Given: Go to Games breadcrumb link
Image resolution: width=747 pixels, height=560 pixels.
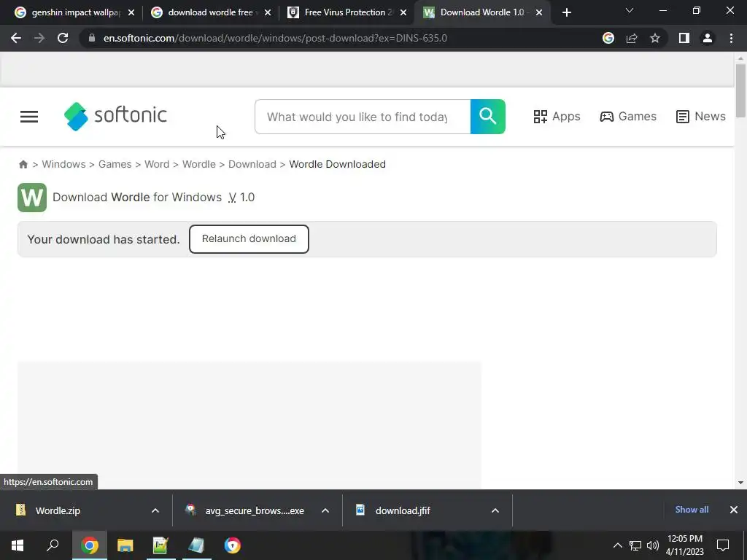Looking at the screenshot, I should 115,164.
